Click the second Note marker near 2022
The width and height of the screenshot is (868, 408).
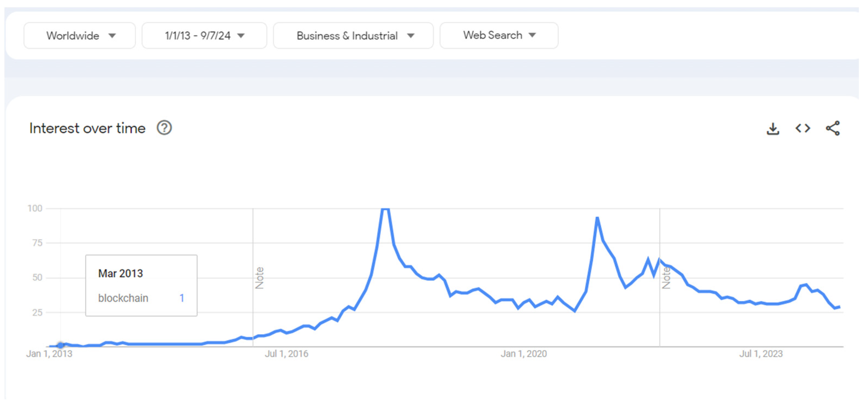click(x=666, y=278)
